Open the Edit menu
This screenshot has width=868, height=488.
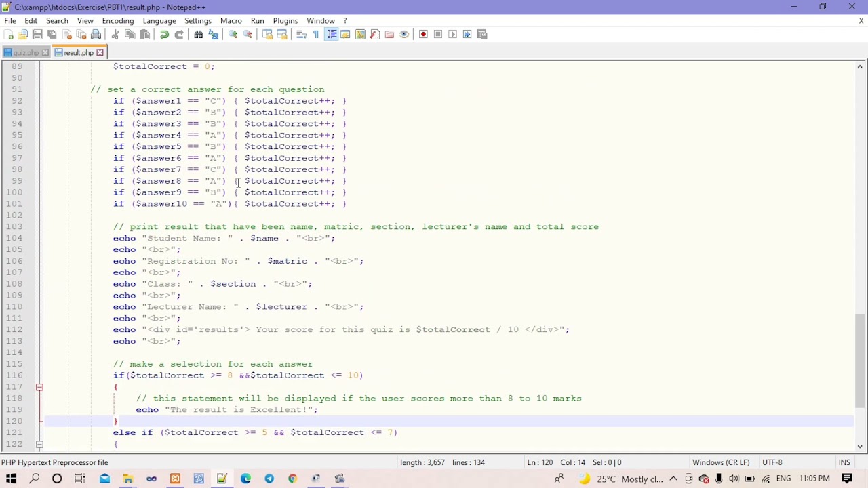(31, 21)
